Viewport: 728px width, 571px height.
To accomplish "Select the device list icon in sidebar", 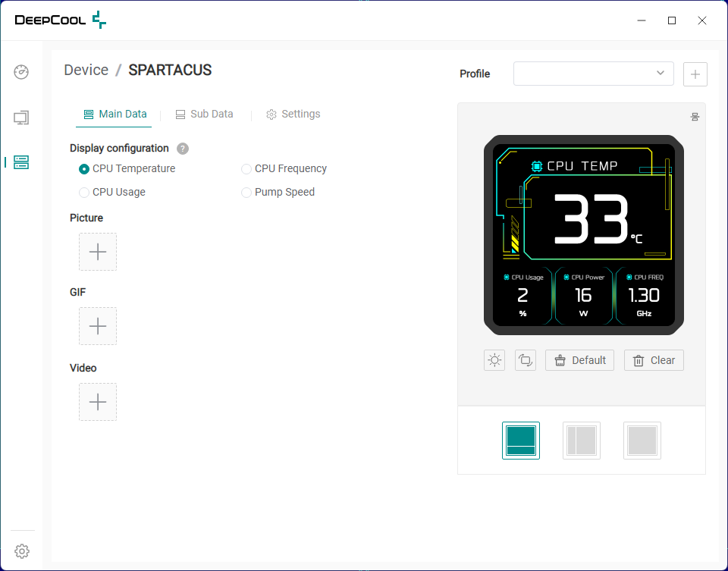I will [x=21, y=162].
